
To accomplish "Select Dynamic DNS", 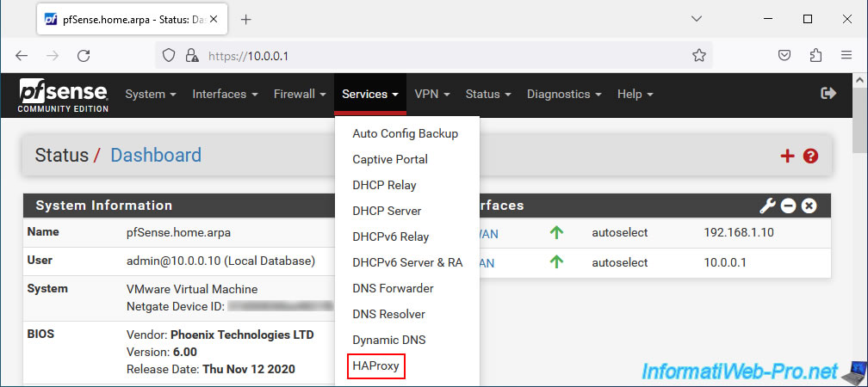I will 389,340.
